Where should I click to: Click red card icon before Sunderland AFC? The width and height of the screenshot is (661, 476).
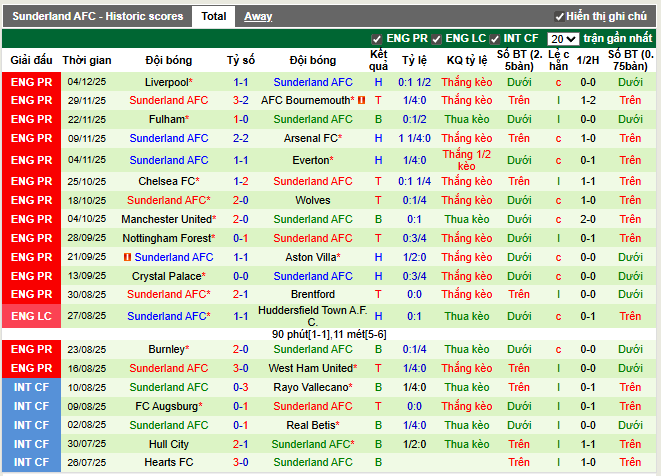tap(128, 257)
